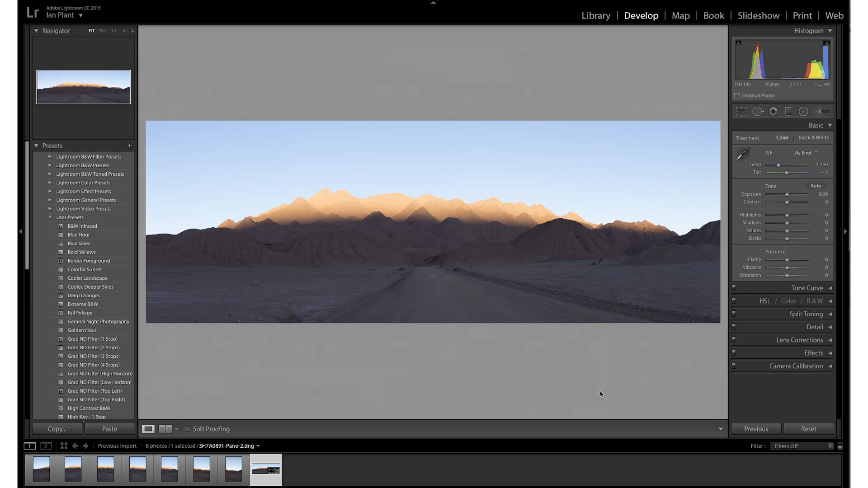Image resolution: width=868 pixels, height=488 pixels.
Task: Select the Radial Filter tool
Action: [803, 112]
